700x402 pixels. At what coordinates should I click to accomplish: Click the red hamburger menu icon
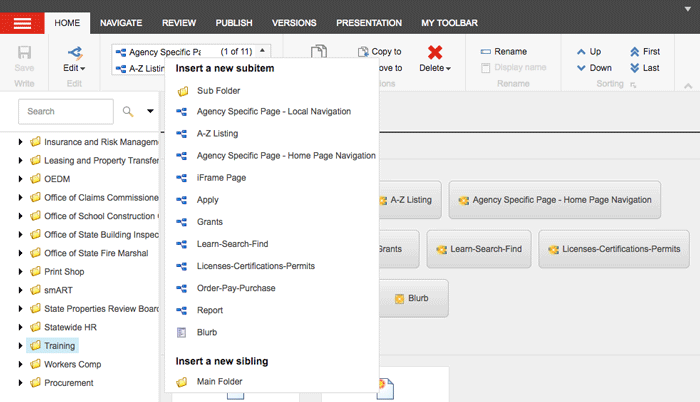22,22
